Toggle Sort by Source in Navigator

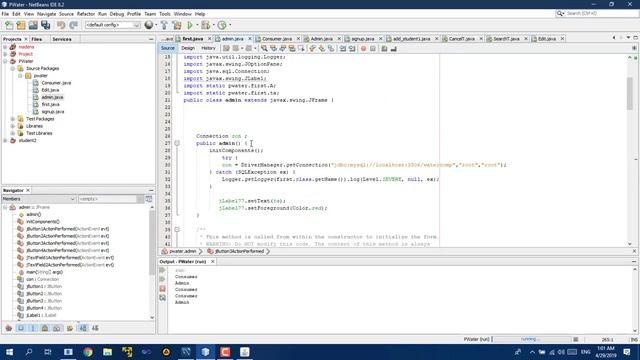[95, 328]
